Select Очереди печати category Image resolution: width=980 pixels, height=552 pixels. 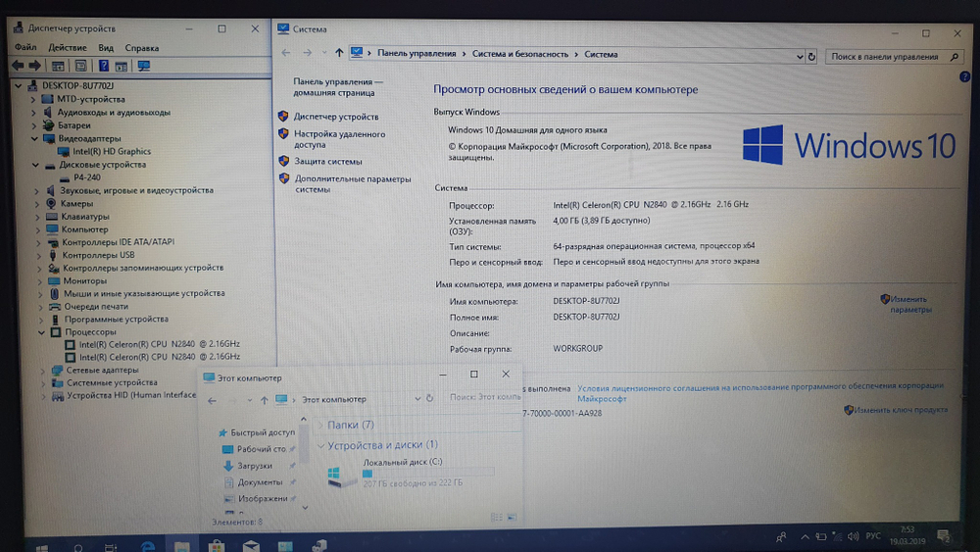click(96, 306)
